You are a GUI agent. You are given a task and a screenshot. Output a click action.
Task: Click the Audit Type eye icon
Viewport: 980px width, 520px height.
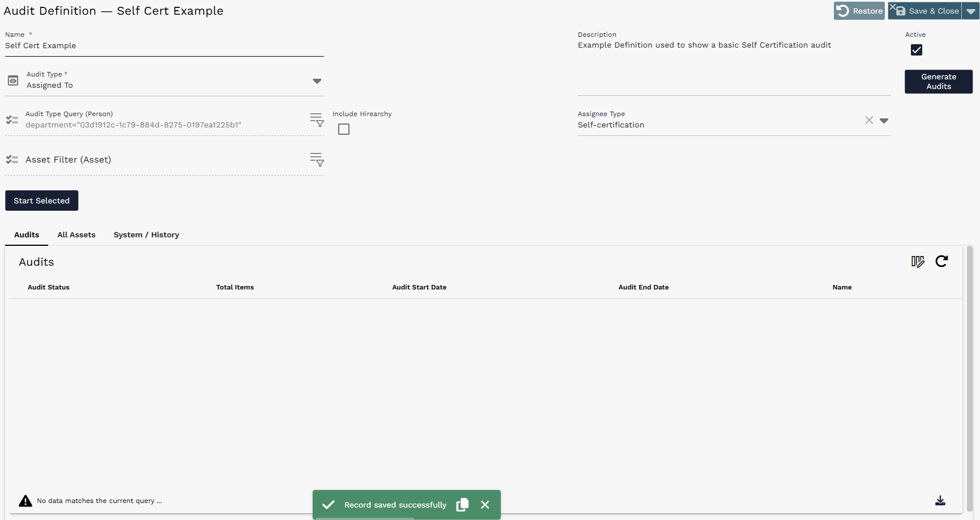[x=13, y=81]
